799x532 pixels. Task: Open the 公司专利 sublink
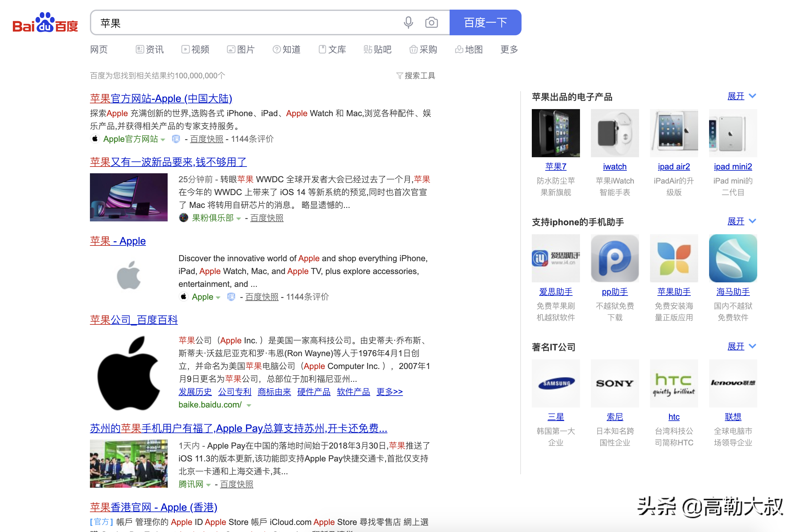coord(235,392)
